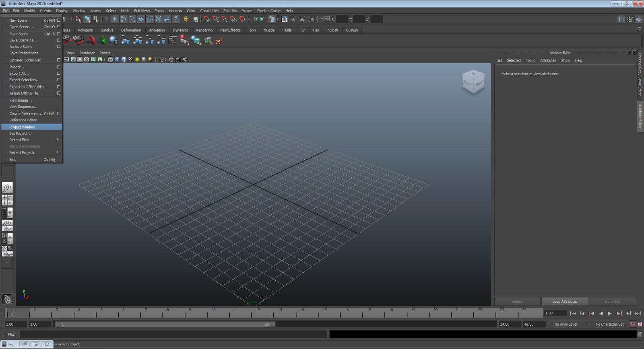Image resolution: width=644 pixels, height=349 pixels.
Task: Click the question mark selection mask icon
Action: pyautogui.click(x=176, y=19)
